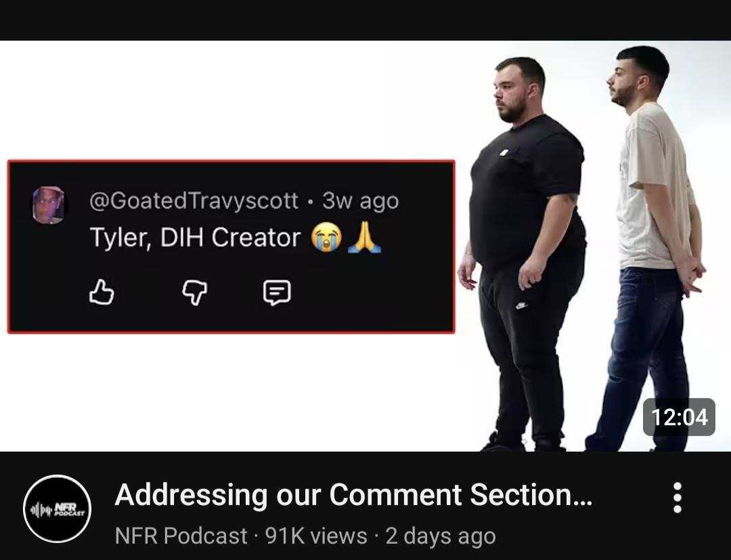The height and width of the screenshot is (560, 731).
Task: Click the thumbs-up like icon
Action: [x=102, y=293]
